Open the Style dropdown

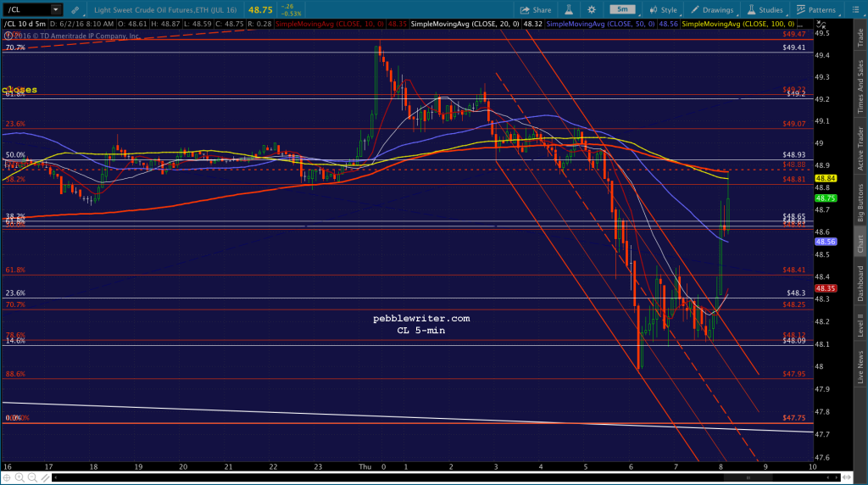coord(663,10)
